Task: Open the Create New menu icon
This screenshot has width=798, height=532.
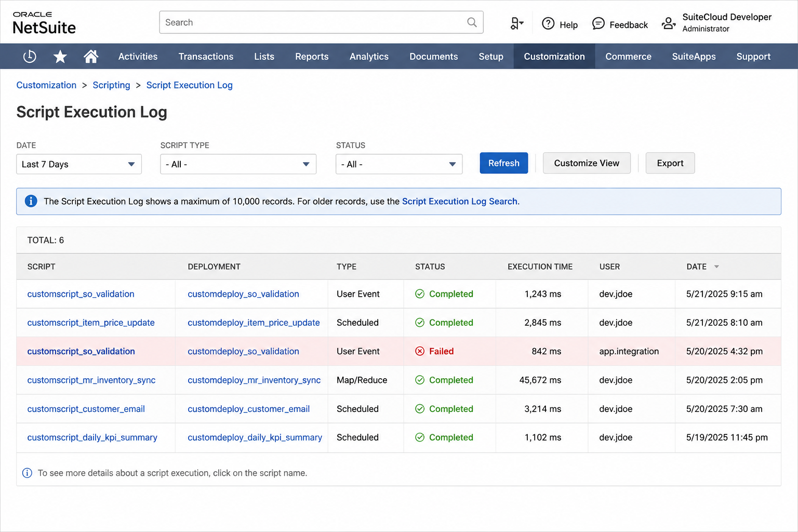Action: [x=517, y=23]
